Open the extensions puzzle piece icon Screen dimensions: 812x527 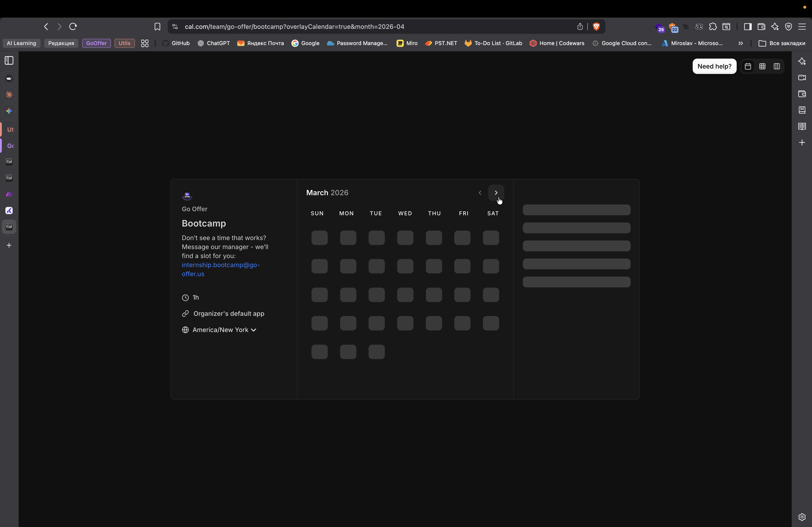[x=713, y=27]
